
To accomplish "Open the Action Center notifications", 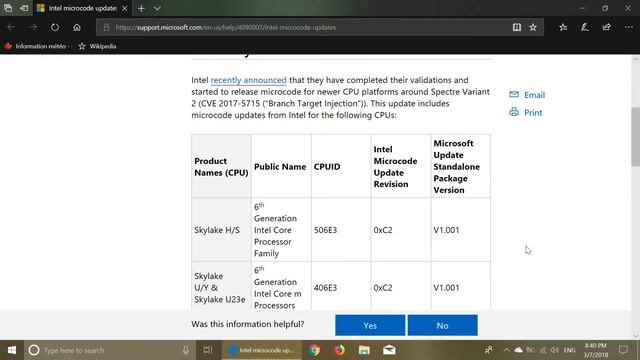I will click(623, 350).
